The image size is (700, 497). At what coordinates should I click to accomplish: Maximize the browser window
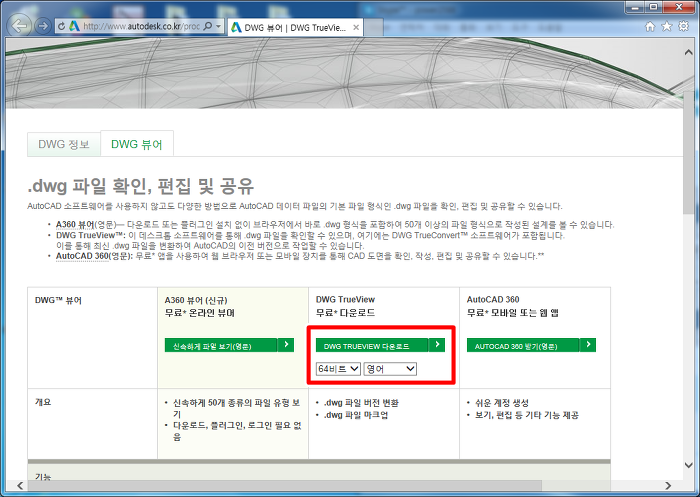tap(654, 7)
